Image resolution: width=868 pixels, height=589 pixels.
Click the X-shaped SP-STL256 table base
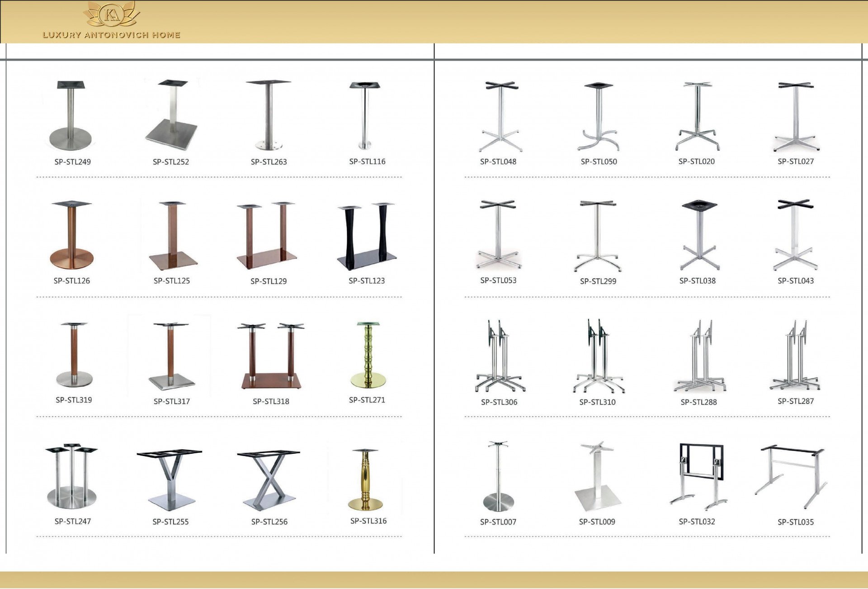269,480
